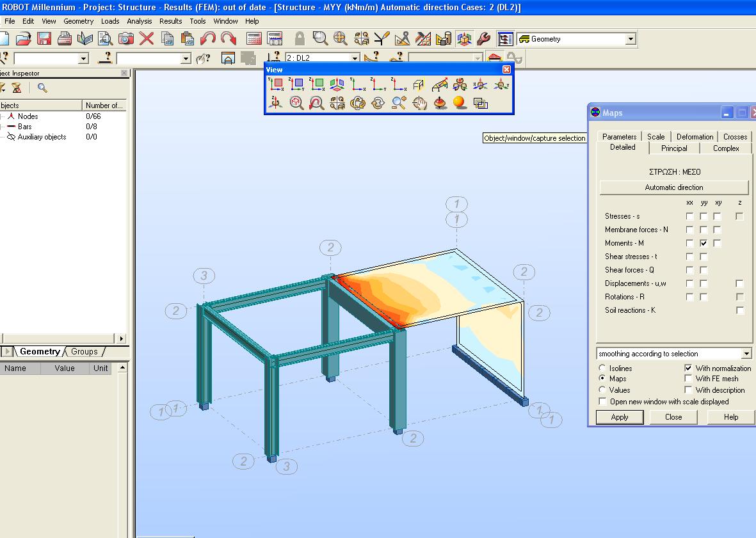Open the load case 2 : DL2 dropdown
756x538 pixels.
355,58
